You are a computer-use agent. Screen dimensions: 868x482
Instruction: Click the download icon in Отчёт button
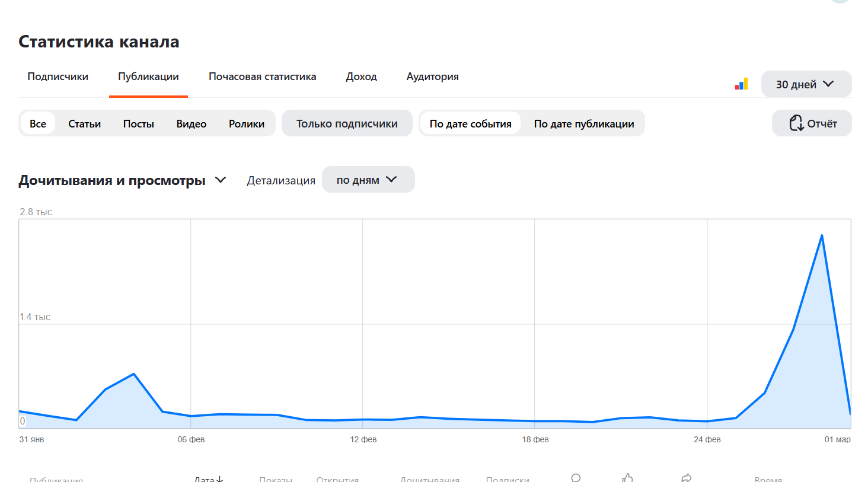796,123
